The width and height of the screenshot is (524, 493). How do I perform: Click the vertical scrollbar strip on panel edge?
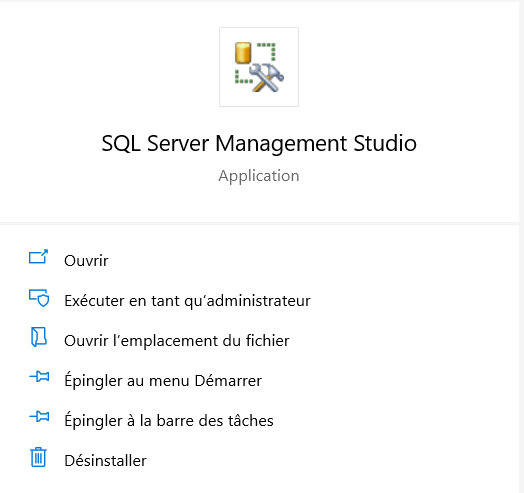(x=522, y=246)
